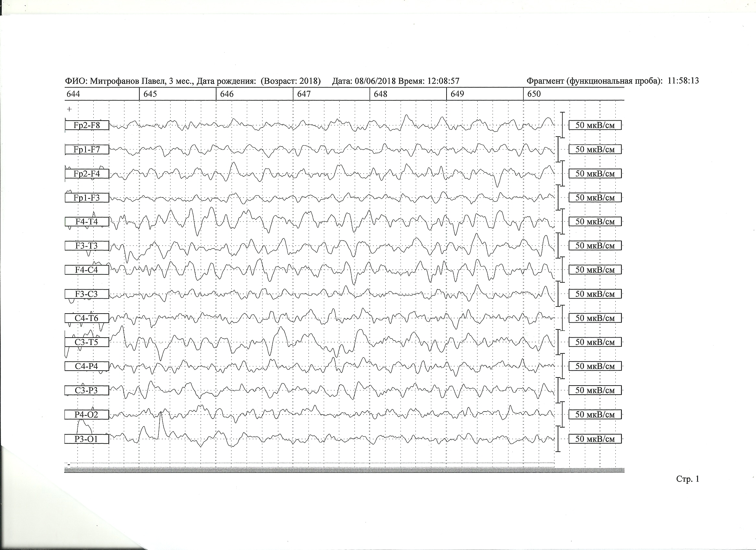Click second 644 in time ruler

tap(73, 94)
